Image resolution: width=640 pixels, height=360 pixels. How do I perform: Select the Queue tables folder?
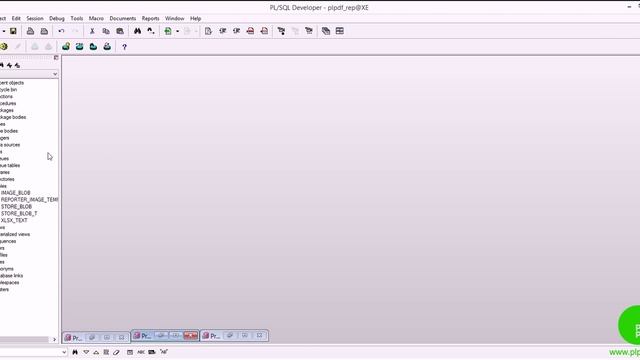(x=10, y=165)
